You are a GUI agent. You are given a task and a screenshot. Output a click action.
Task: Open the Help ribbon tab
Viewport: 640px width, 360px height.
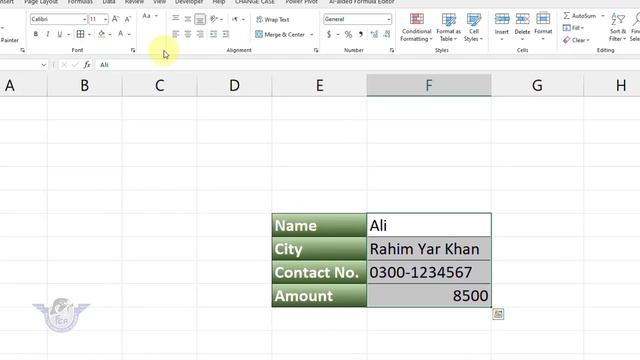[x=219, y=2]
